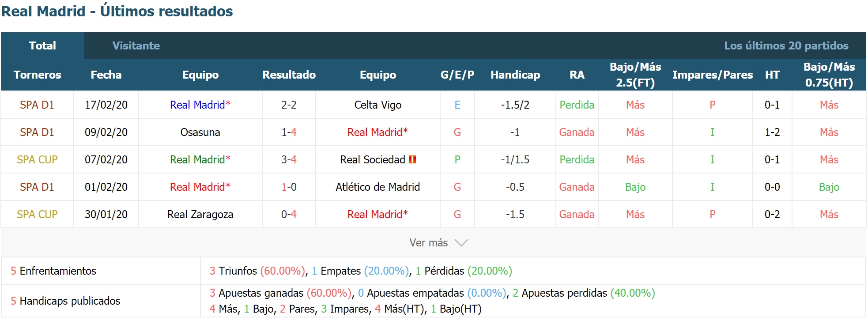Click the Bajo/Más 2.5(FT) column header
The height and width of the screenshot is (321, 868).
635,75
